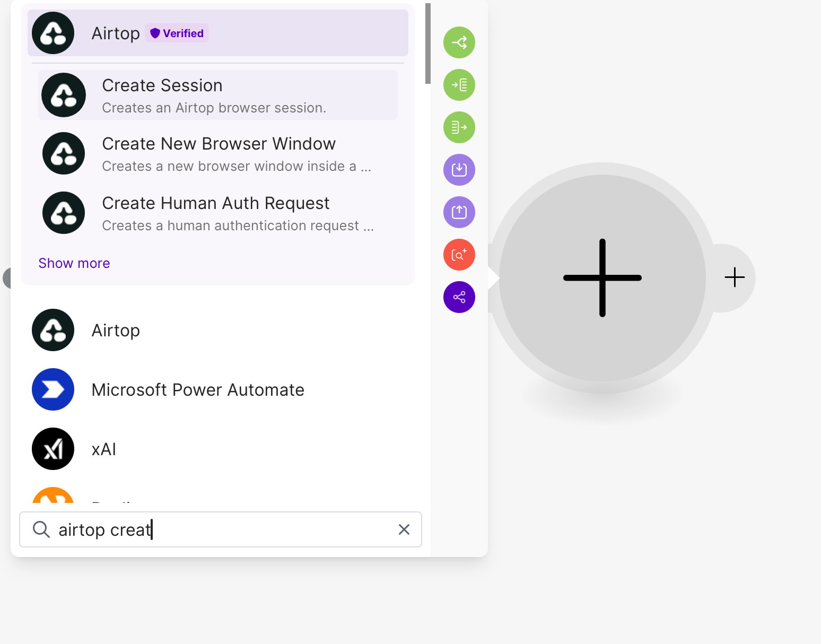The height and width of the screenshot is (644, 821).
Task: Click green icon with arrow leaving list
Action: click(x=459, y=127)
